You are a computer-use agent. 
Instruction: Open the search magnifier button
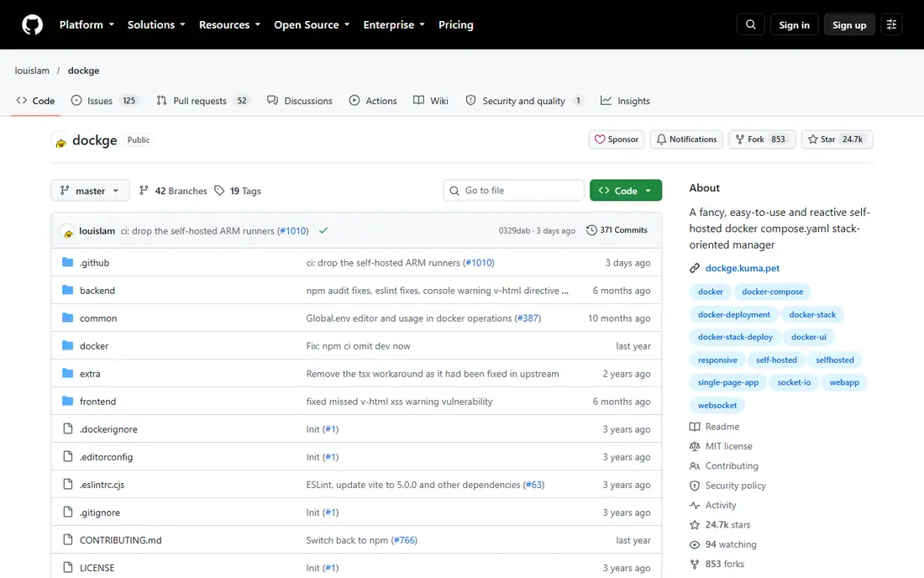[750, 24]
